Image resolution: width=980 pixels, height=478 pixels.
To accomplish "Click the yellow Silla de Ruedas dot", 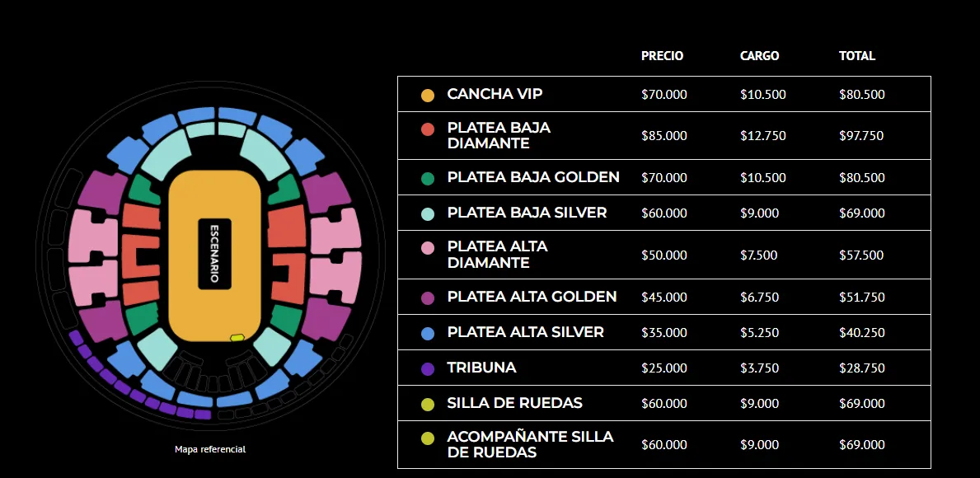I will coord(428,404).
